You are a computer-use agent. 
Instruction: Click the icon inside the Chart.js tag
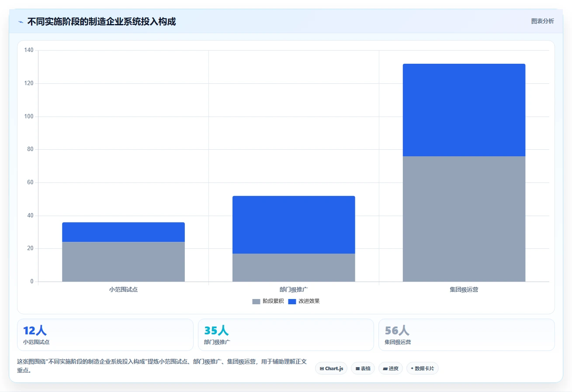[322, 368]
